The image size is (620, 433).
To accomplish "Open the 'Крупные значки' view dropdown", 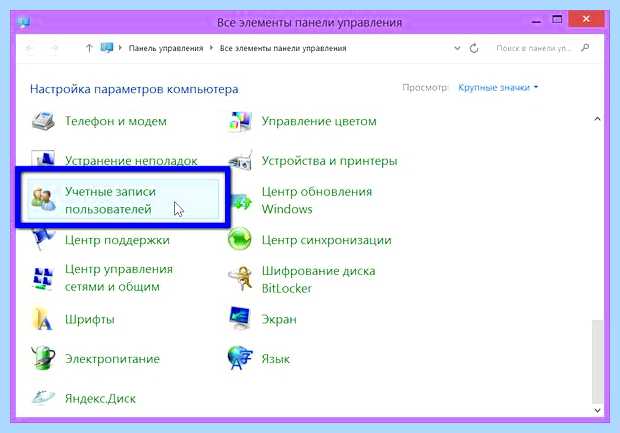I will point(498,87).
